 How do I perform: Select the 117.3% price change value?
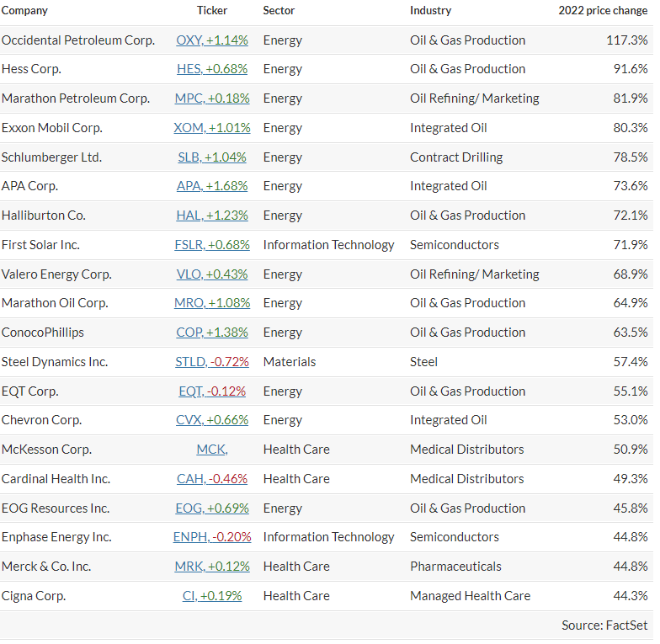[626, 40]
